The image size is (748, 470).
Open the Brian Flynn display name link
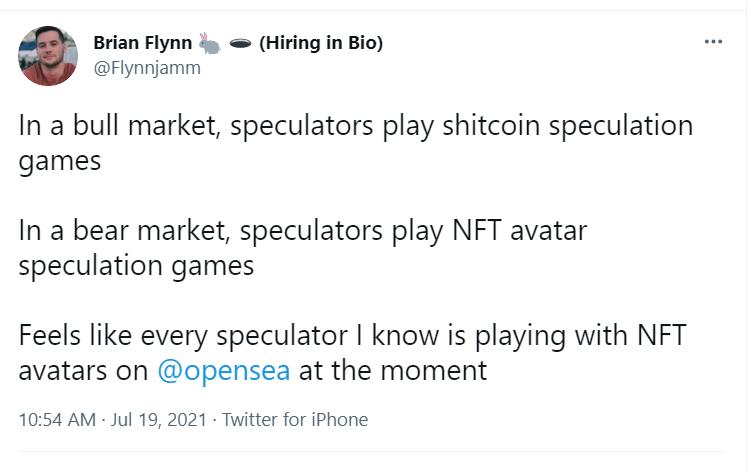pyautogui.click(x=142, y=43)
